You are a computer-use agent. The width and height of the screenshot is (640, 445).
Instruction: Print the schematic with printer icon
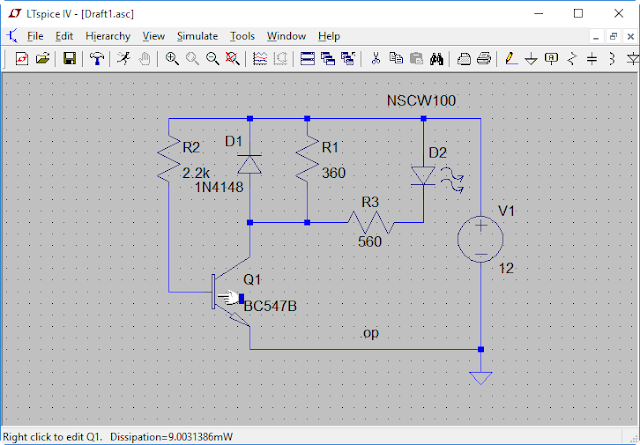point(484,59)
